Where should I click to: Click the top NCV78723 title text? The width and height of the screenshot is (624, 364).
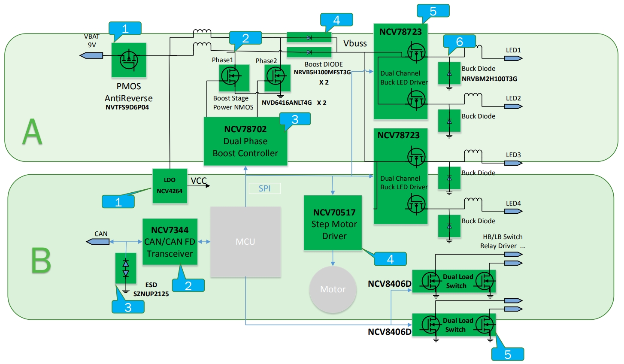tap(400, 32)
